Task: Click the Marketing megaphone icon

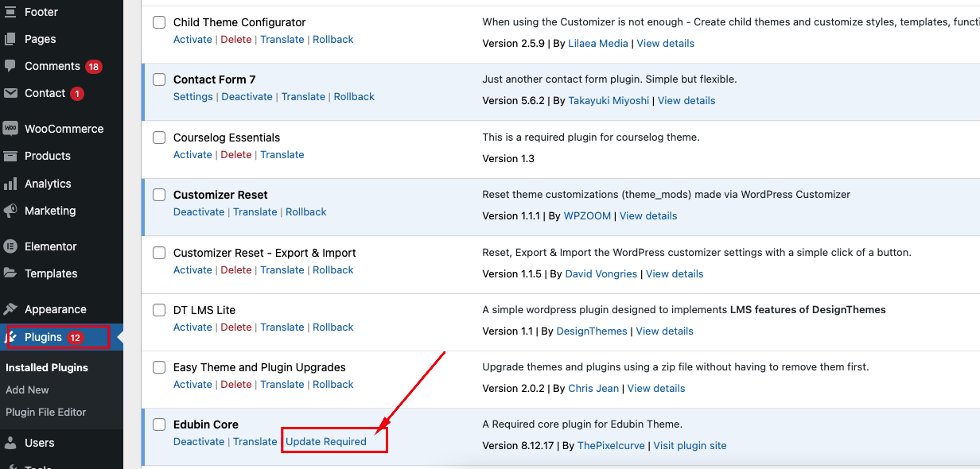Action: 10,211
